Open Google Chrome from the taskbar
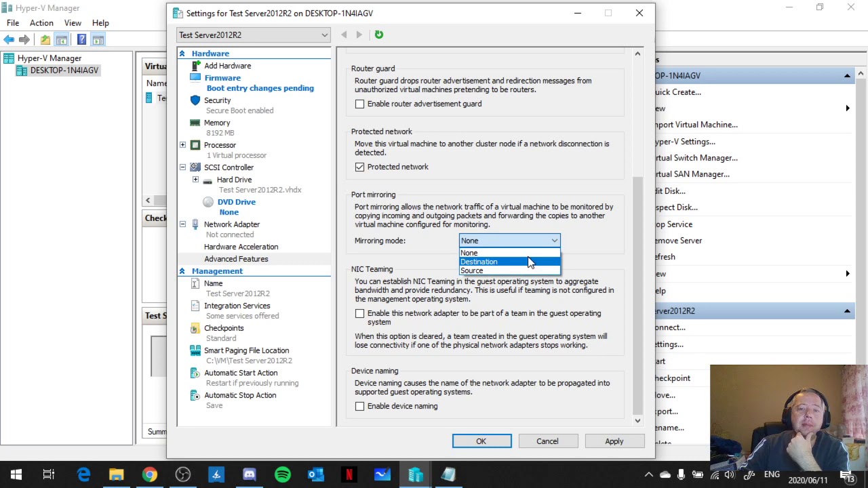 point(150,474)
